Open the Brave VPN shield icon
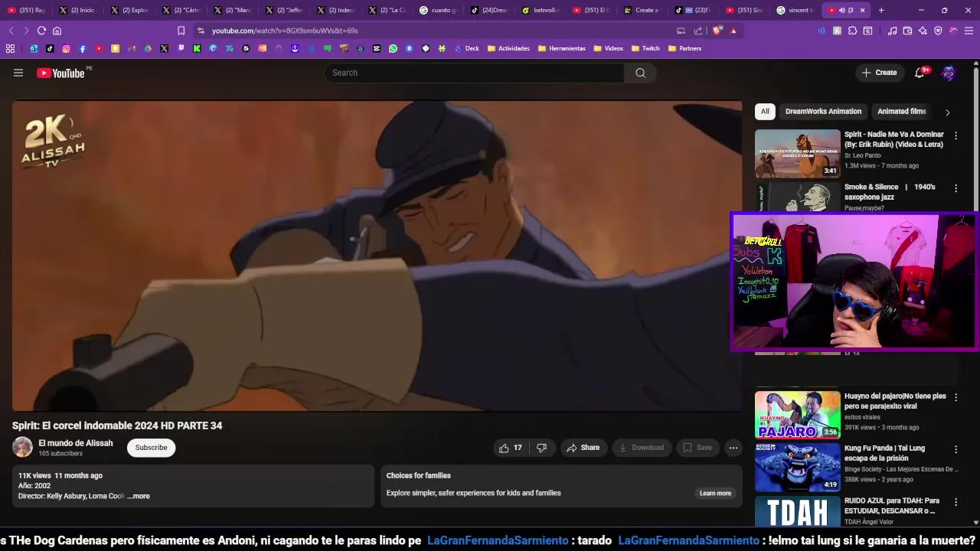Screen dimensions: 980x551 click(938, 31)
